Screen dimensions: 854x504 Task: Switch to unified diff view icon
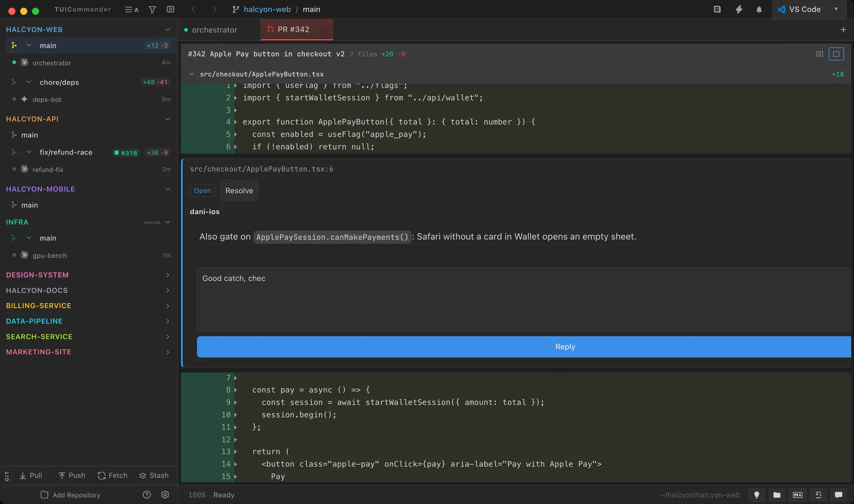(x=836, y=54)
